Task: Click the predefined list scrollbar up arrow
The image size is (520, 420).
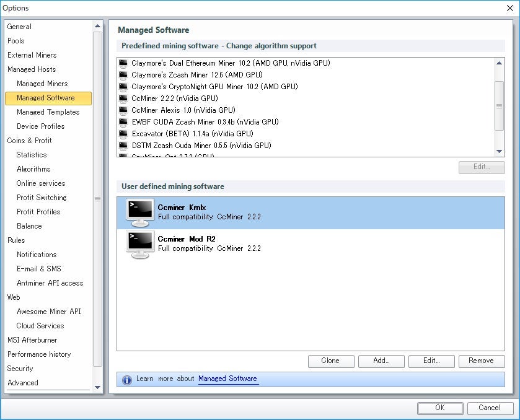Action: pyautogui.click(x=499, y=63)
